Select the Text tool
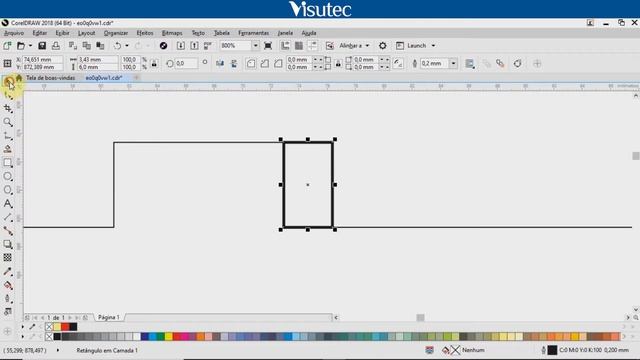This screenshot has width=640, height=360. pyautogui.click(x=8, y=204)
